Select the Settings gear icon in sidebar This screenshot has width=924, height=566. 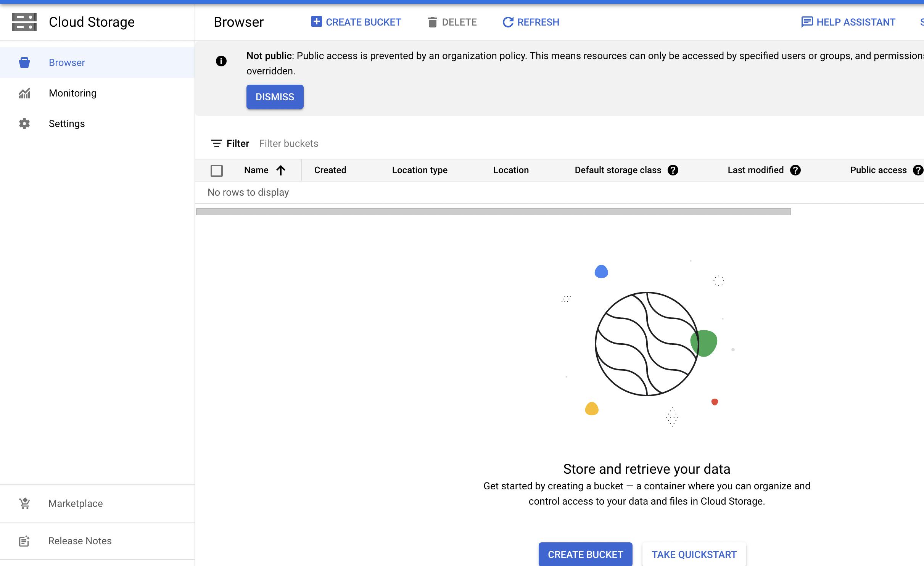click(x=24, y=123)
